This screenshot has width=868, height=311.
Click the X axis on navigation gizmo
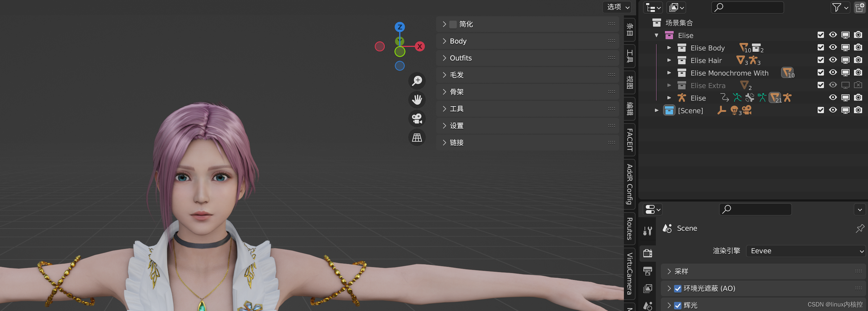419,47
